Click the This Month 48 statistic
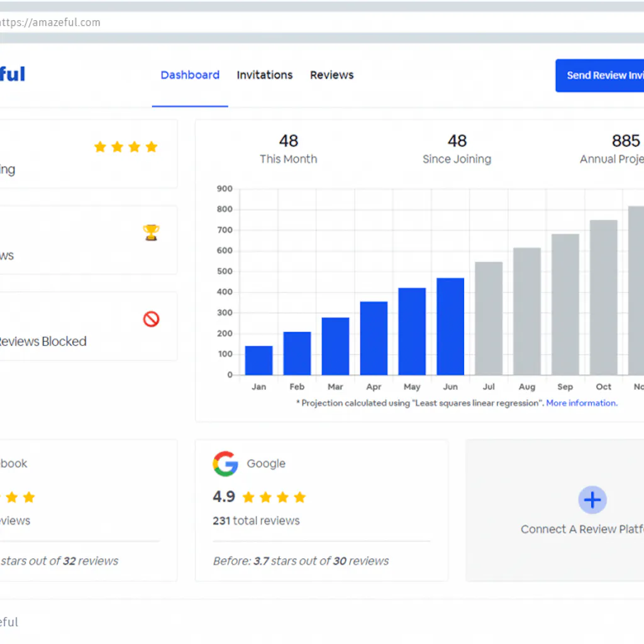644x644 pixels. coord(288,149)
